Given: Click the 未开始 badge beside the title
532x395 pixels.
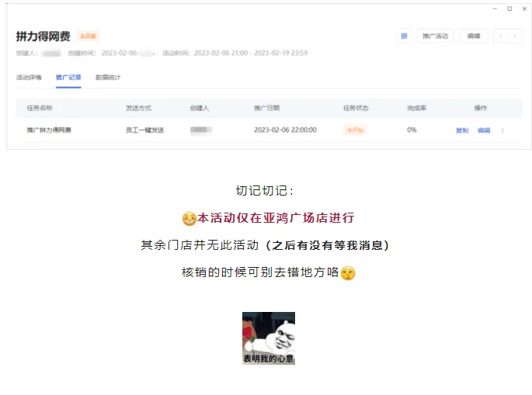Looking at the screenshot, I should pos(88,36).
